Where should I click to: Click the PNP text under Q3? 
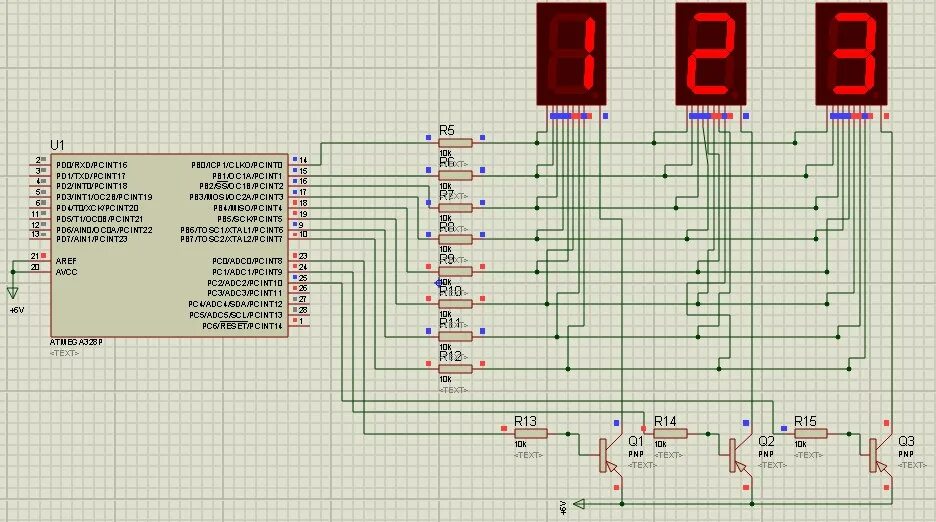906,454
